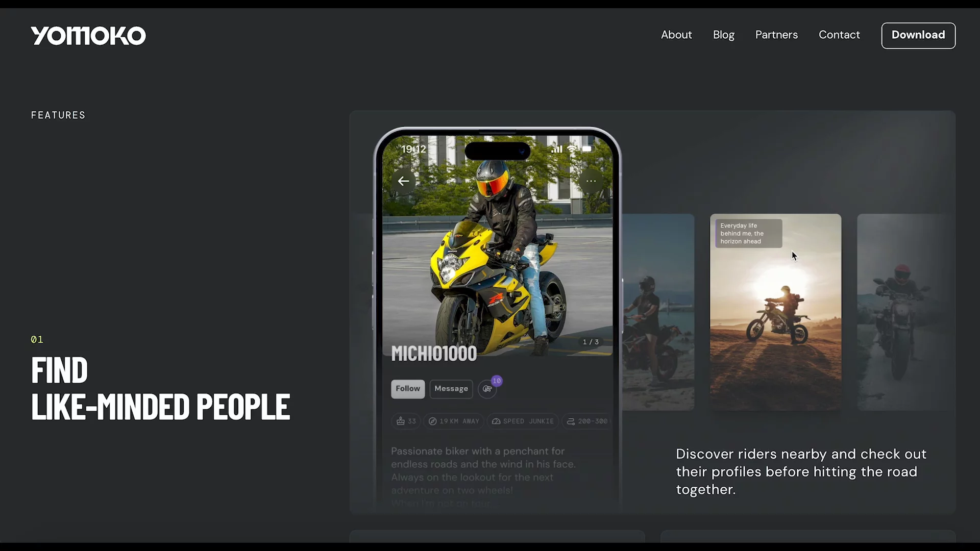Screen dimensions: 980x551
Task: Click the 1 / 3 photo counter
Action: tap(591, 342)
